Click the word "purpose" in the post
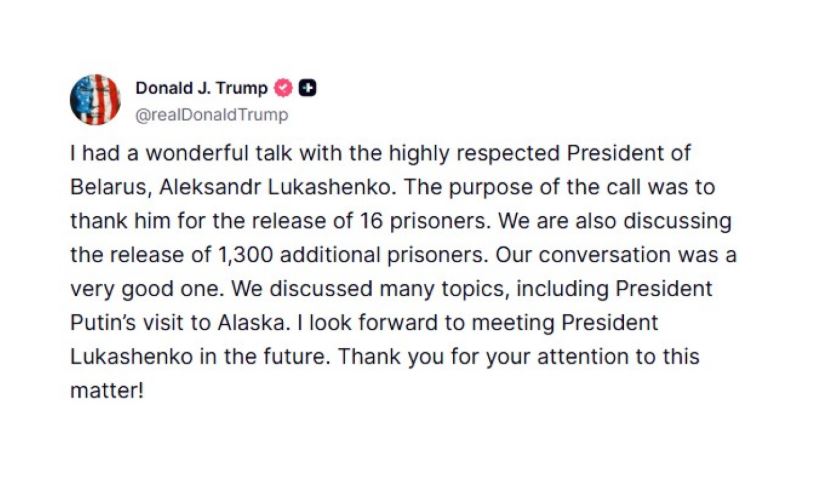 click(494, 187)
